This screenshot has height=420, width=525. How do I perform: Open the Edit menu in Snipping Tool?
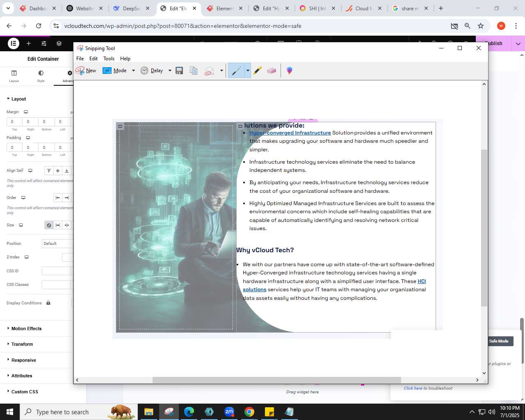[94, 59]
